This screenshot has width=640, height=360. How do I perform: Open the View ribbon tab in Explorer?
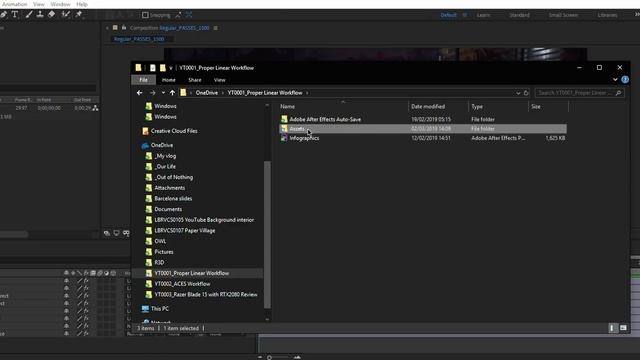(x=220, y=80)
